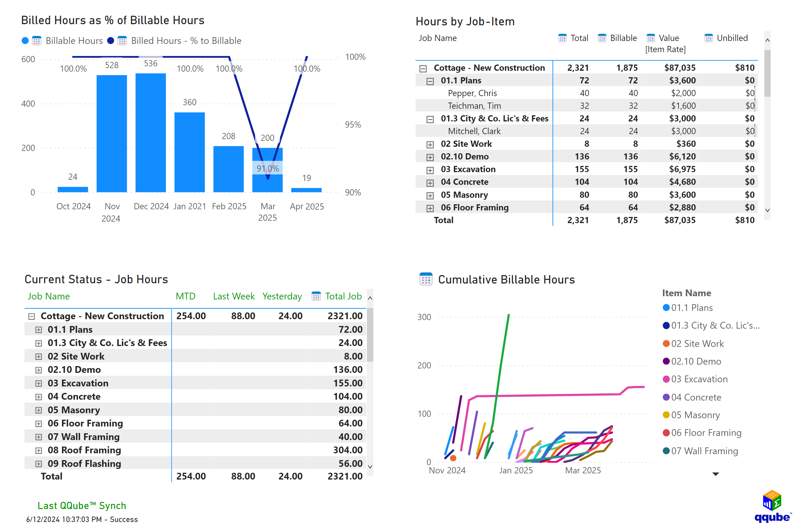Toggle the Billable Hours legend entry
Image resolution: width=801 pixels, height=532 pixels.
pos(74,40)
